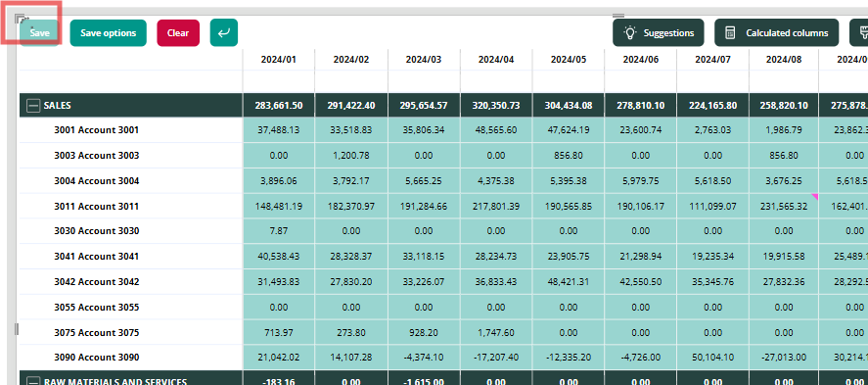Screen dimensions: 868x385
Task: Select the 2024/01 column header
Action: click(279, 60)
